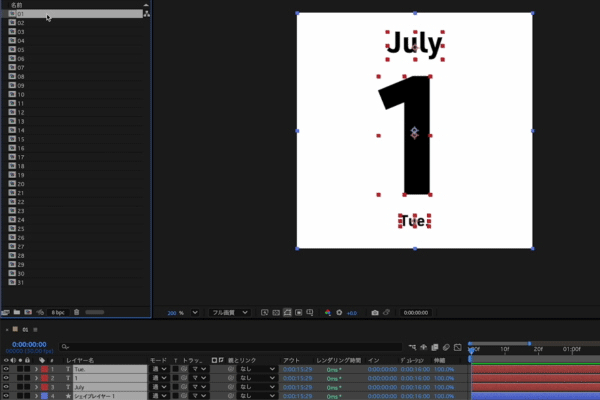The image size is (600, 400).
Task: Select the blue shape layer bar in timeline
Action: point(536,396)
